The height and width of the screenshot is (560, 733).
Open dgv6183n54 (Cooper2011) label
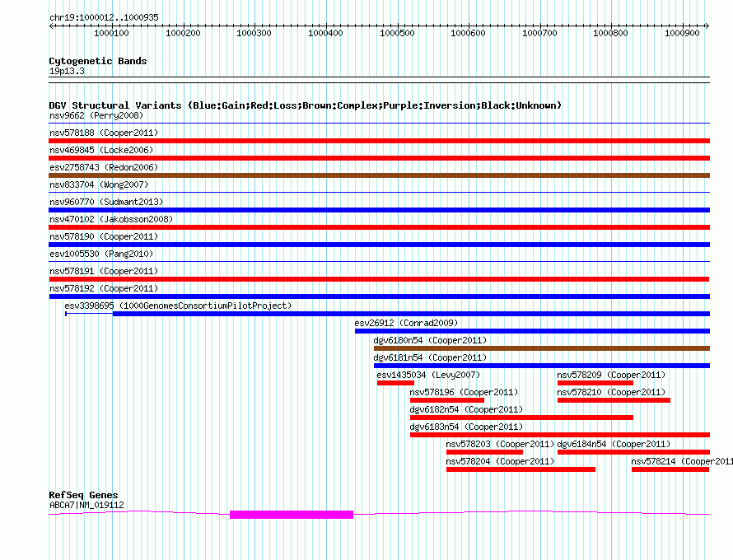[x=466, y=427]
